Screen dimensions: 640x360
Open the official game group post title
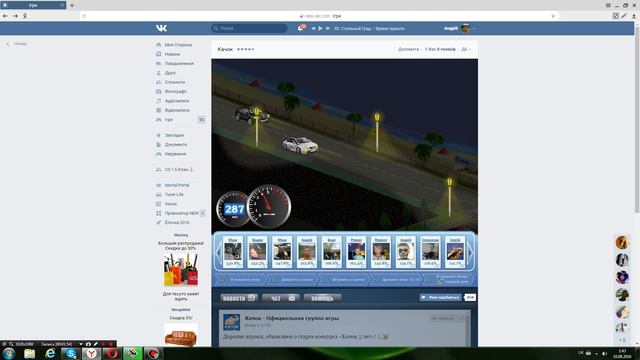292,318
